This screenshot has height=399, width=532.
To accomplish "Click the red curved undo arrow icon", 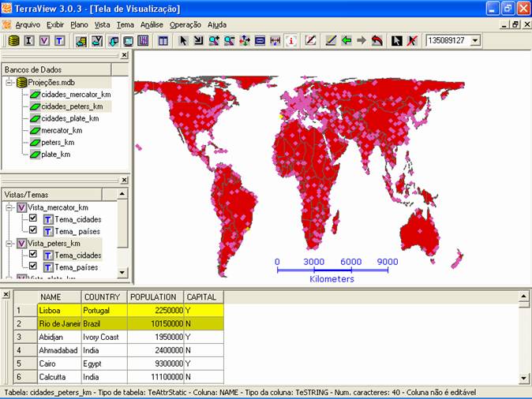I will coord(377,41).
